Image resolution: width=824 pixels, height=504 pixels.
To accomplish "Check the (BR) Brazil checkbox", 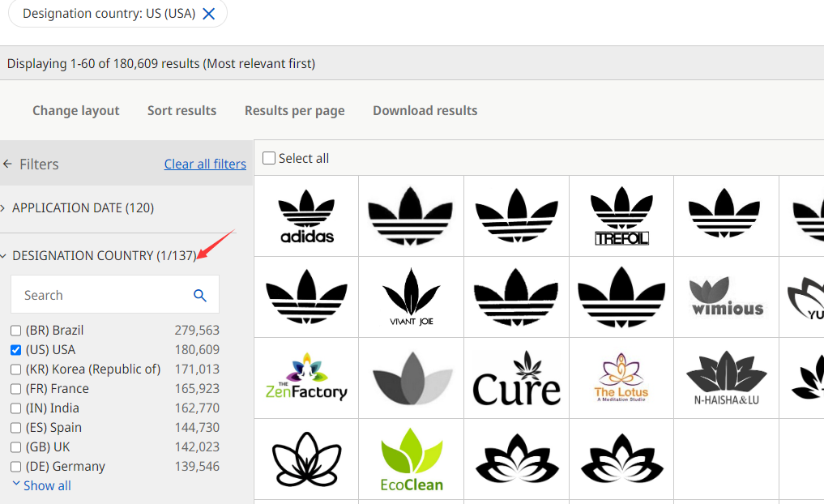I will point(15,331).
